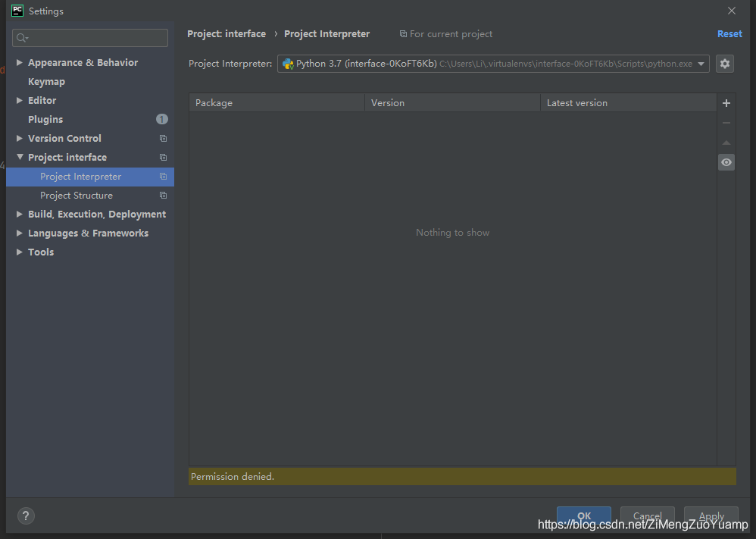Image resolution: width=756 pixels, height=539 pixels.
Task: Expand Languages & Frameworks arrow
Action: pos(19,233)
